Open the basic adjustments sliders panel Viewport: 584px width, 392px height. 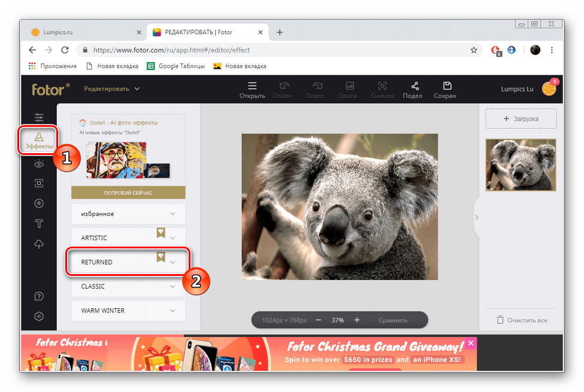(x=39, y=118)
